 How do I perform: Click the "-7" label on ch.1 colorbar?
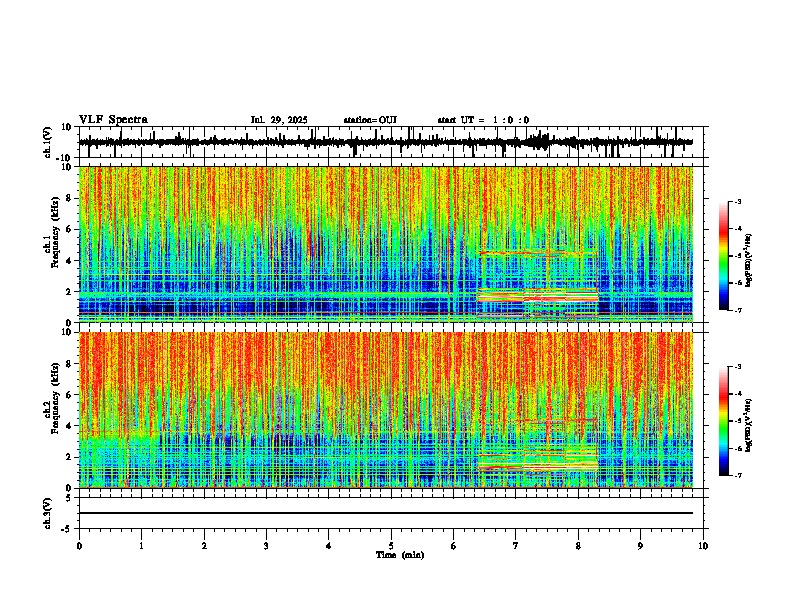[x=737, y=310]
